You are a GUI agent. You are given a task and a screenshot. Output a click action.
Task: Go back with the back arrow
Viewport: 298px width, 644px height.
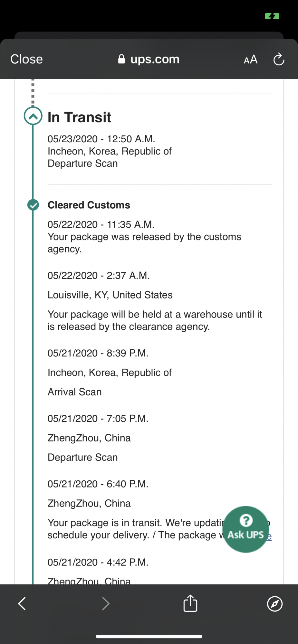click(22, 603)
